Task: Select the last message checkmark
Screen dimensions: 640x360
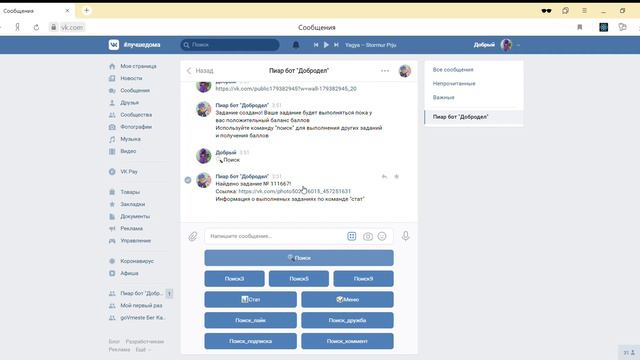Action: pos(188,180)
